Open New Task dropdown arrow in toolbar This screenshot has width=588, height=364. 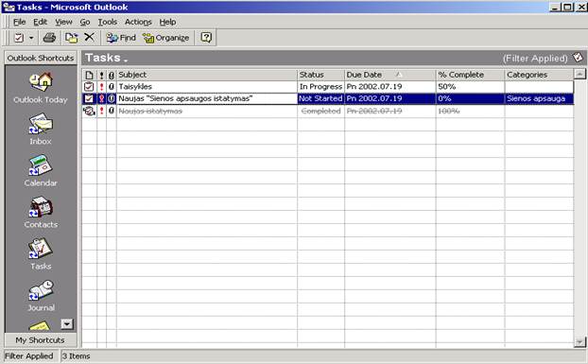pyautogui.click(x=31, y=38)
